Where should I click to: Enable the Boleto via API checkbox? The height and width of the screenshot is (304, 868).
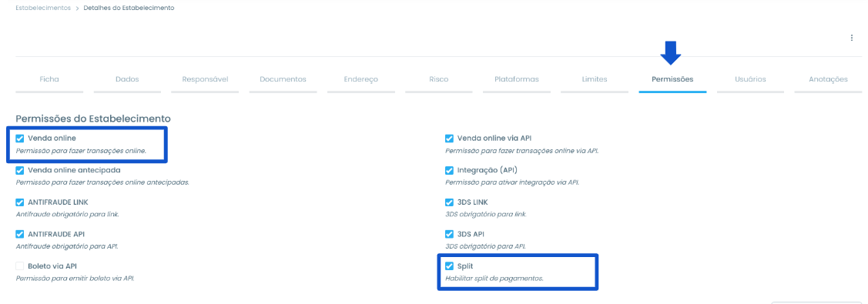tap(20, 266)
